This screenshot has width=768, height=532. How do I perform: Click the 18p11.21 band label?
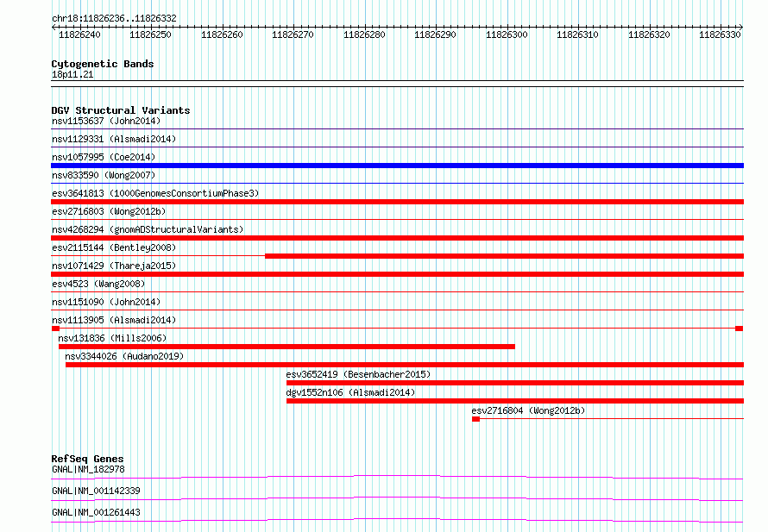72,74
